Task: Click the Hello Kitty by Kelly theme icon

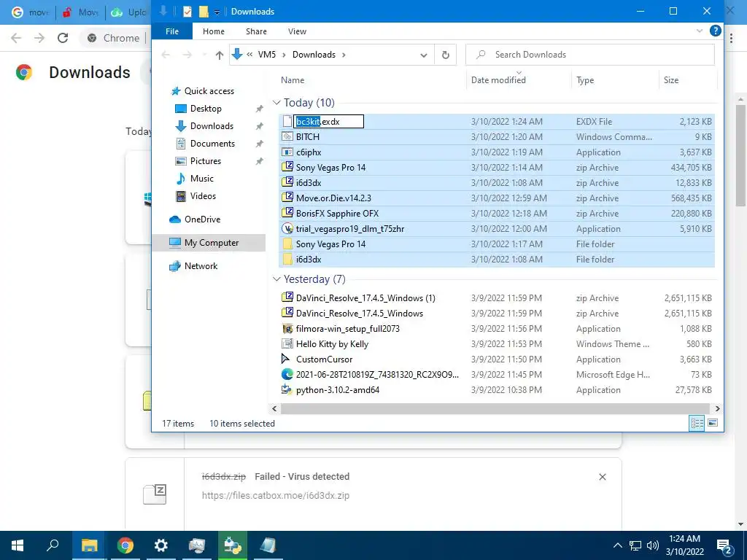Action: point(287,344)
